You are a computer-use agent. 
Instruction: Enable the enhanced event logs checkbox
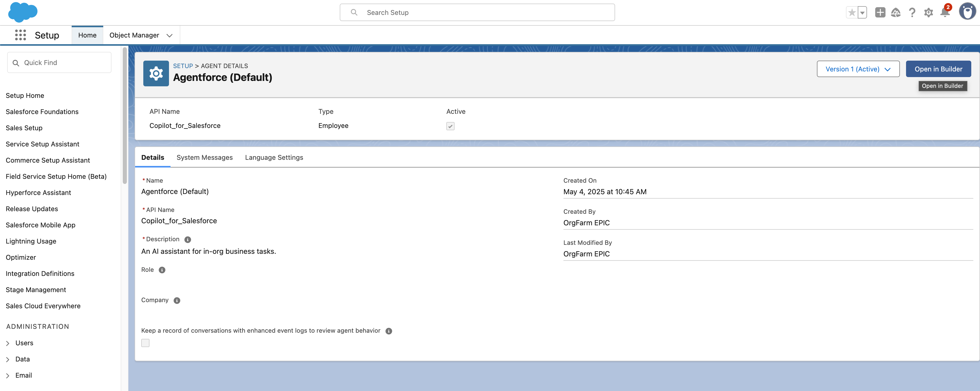(145, 343)
